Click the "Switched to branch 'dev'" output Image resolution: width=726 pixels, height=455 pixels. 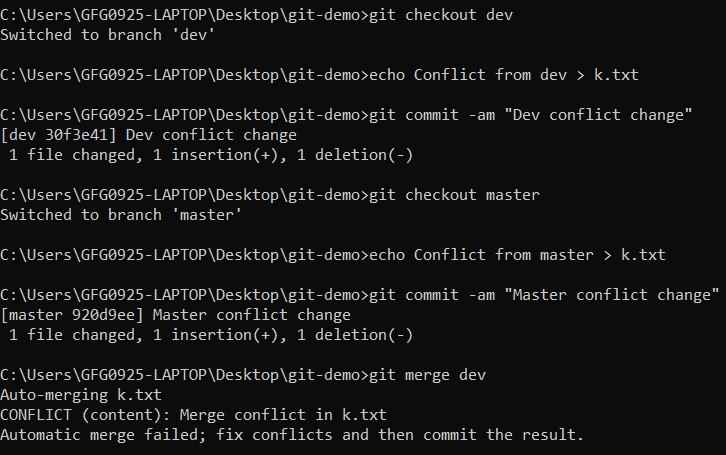pos(102,35)
